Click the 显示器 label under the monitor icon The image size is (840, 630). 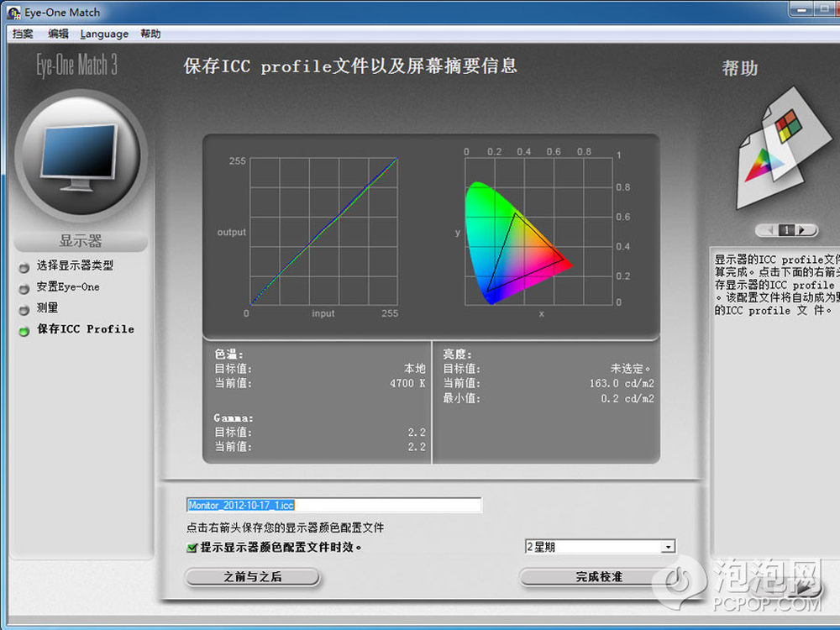(x=81, y=240)
